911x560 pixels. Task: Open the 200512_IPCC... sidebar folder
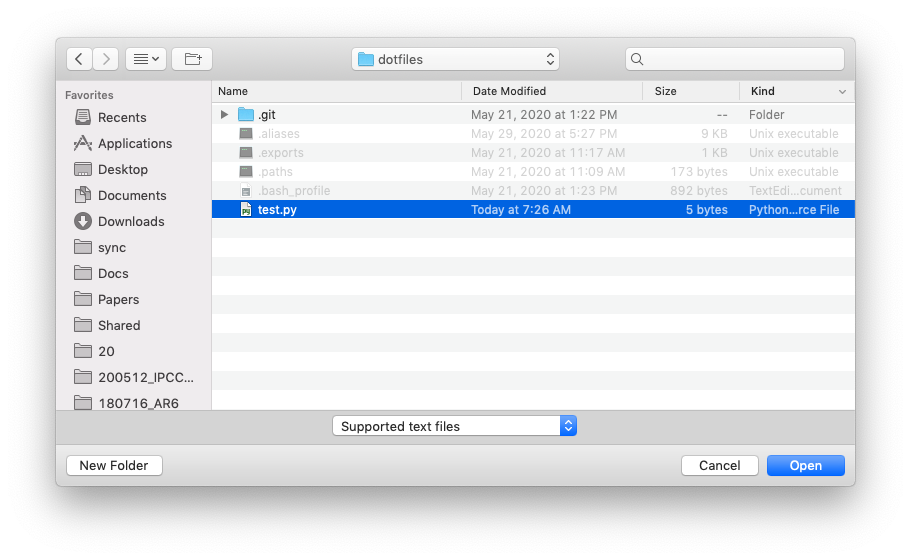[134, 378]
